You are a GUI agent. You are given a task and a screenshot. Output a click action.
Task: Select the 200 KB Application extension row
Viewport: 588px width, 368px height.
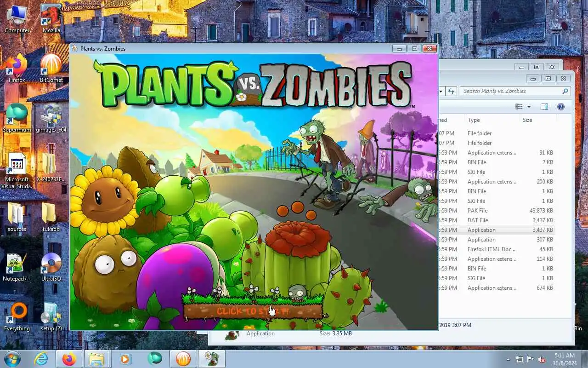496,182
